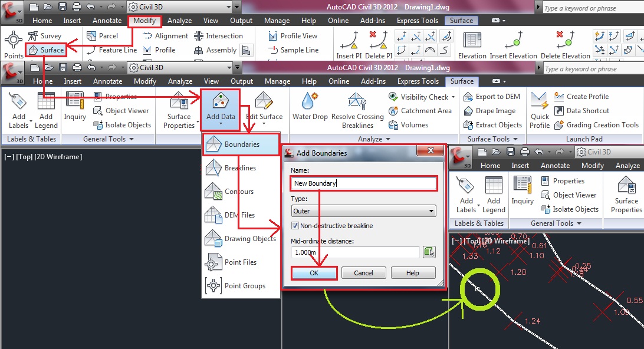Image resolution: width=644 pixels, height=349 pixels.
Task: Start the Quick Profile tool
Action: (539, 110)
